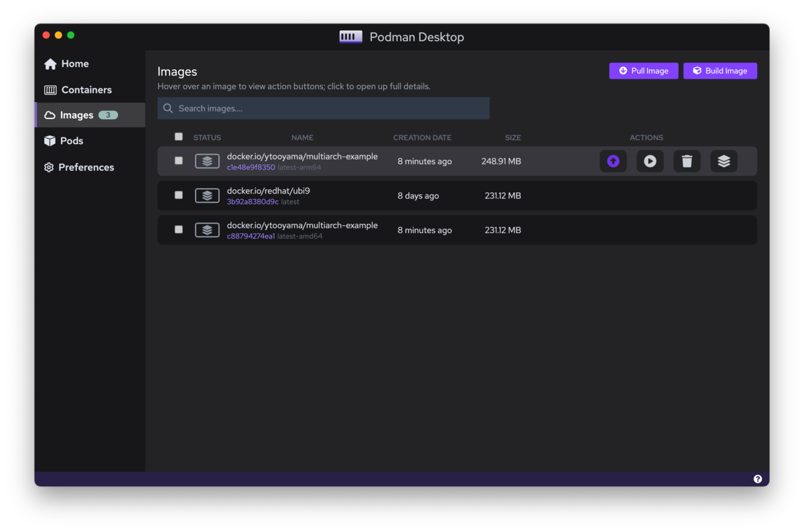This screenshot has height=532, width=804.
Task: Maximize window with green button
Action: click(70, 35)
